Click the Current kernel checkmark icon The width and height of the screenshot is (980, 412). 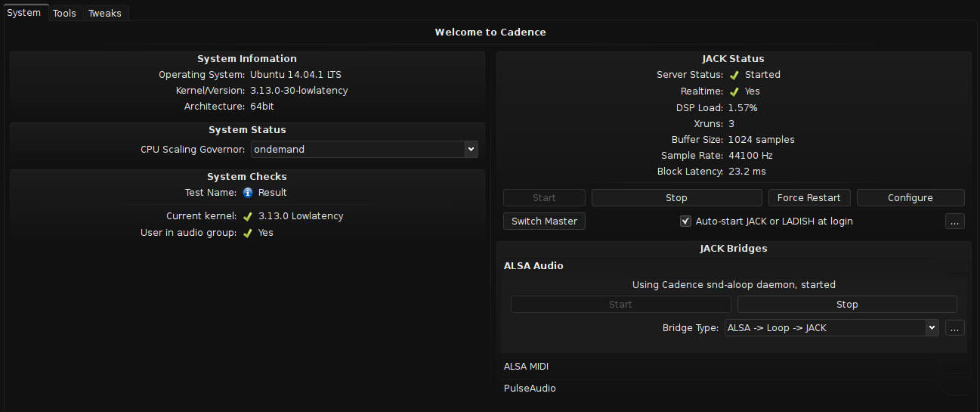[248, 216]
